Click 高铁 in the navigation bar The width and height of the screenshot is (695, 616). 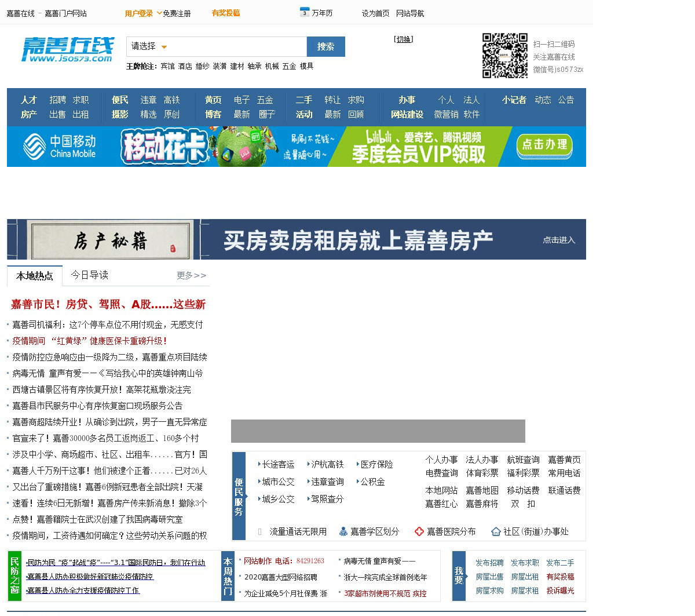click(172, 100)
